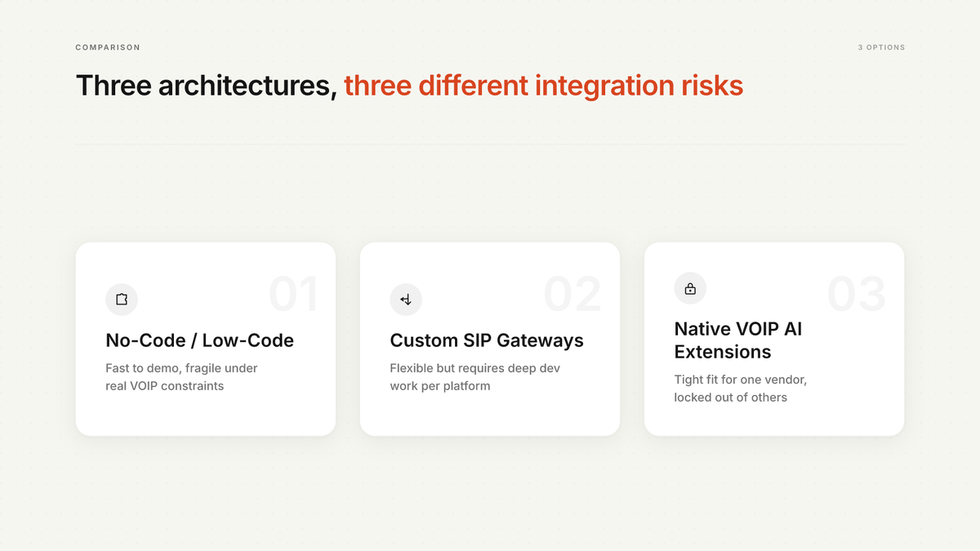The width and height of the screenshot is (980, 551).
Task: Click the faded 01 number on the first card
Action: 293,295
